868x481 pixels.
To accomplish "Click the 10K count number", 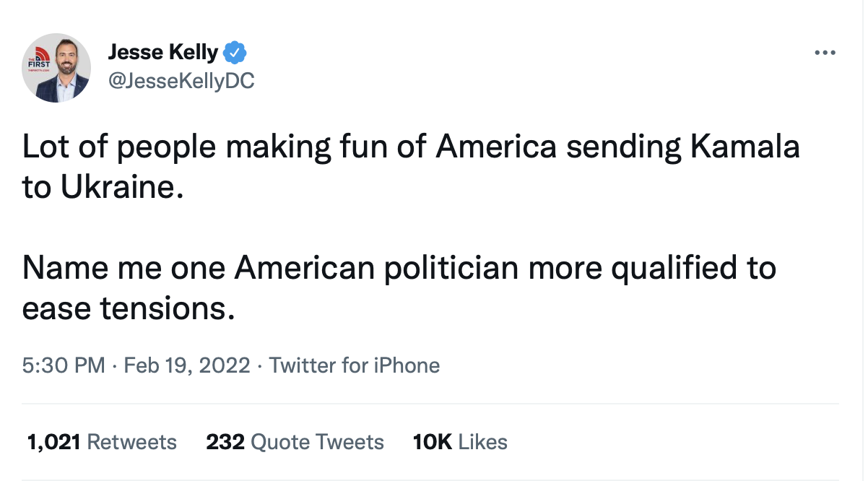I will click(x=432, y=441).
